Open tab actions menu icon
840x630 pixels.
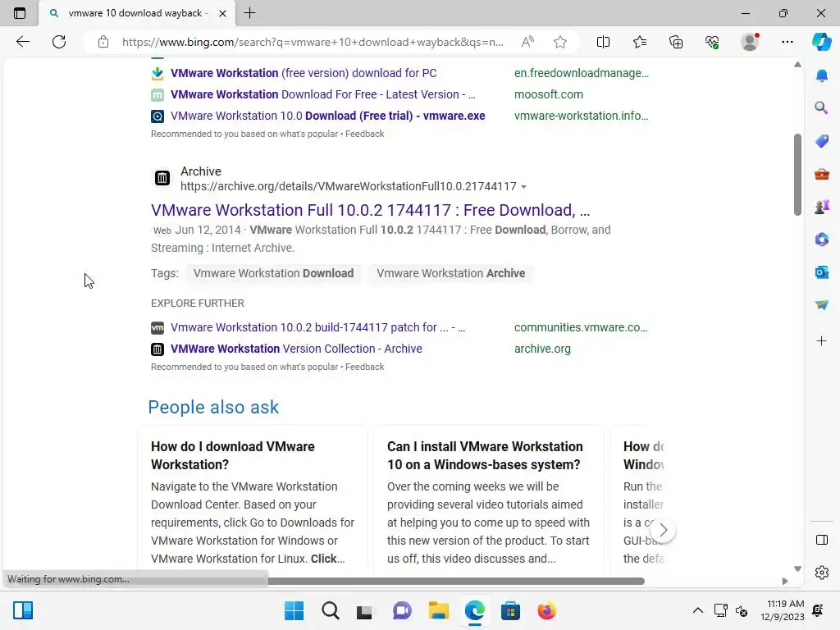tap(20, 13)
